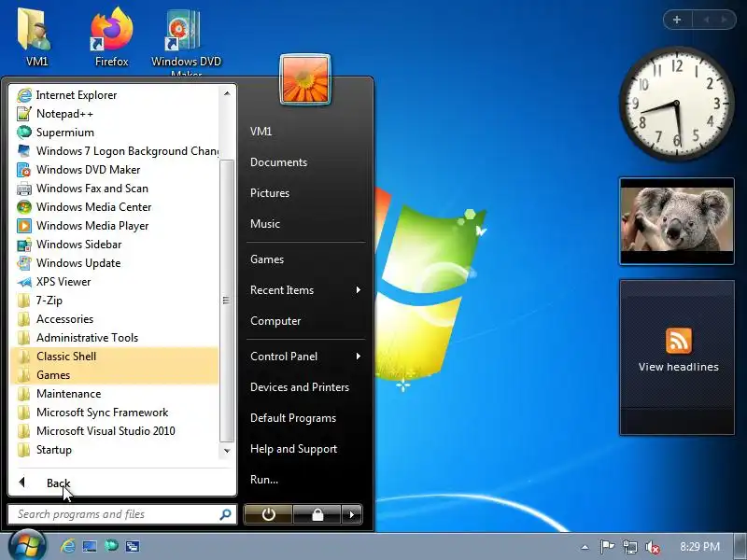The width and height of the screenshot is (747, 560).
Task: Open Windows Media Player
Action: pyautogui.click(x=114, y=226)
